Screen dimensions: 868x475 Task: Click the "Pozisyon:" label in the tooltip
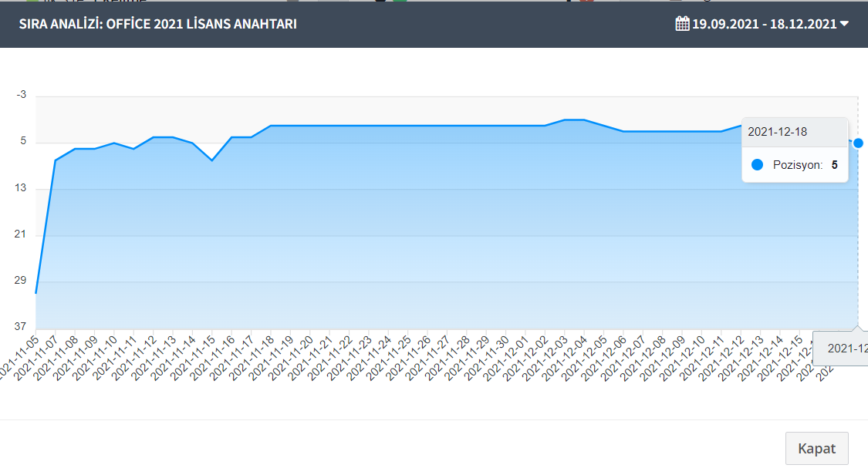pos(798,165)
